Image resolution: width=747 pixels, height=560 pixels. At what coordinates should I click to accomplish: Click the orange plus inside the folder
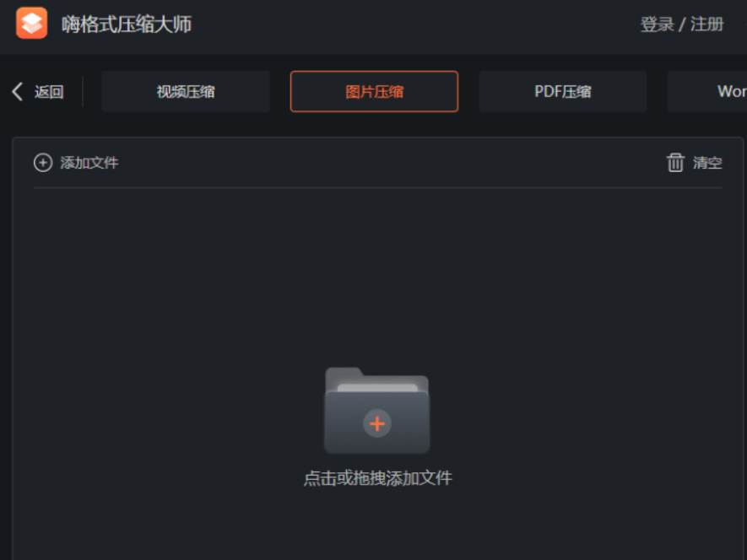(x=376, y=423)
